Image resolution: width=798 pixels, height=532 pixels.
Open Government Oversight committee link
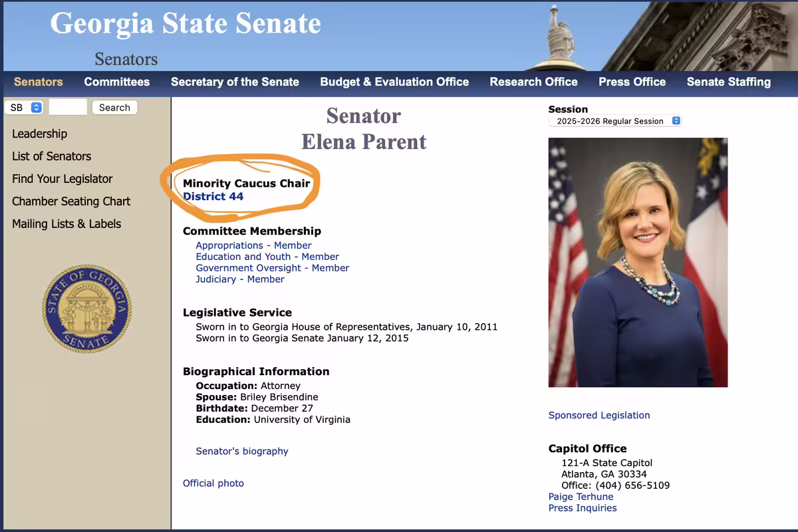[272, 268]
